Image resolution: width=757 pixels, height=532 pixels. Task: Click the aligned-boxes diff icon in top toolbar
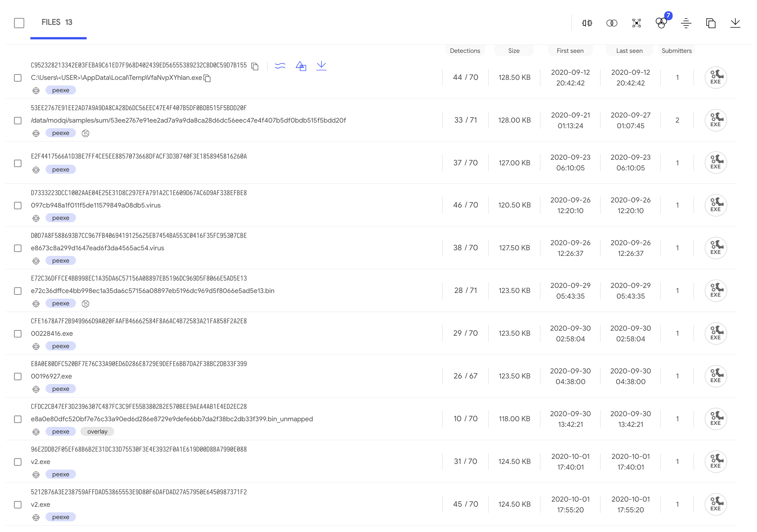tap(587, 23)
